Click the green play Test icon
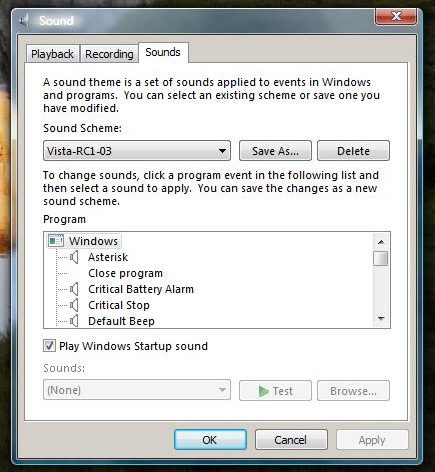435x472 pixels. (263, 391)
